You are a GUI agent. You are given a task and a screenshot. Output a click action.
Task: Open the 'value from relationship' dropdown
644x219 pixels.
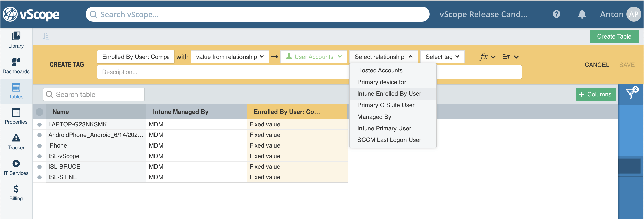point(230,57)
